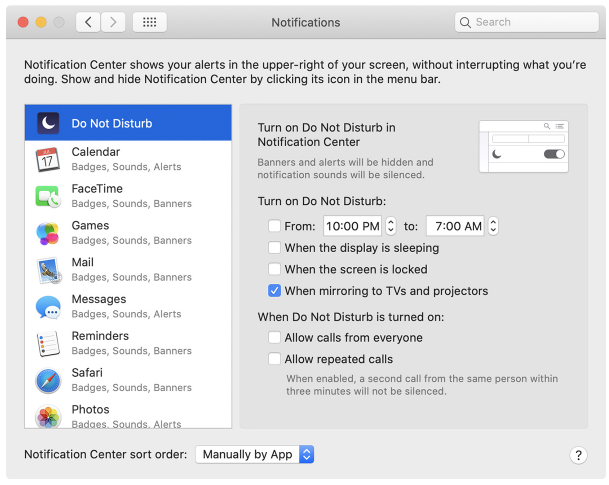Select the Safari compass icon

click(x=48, y=380)
